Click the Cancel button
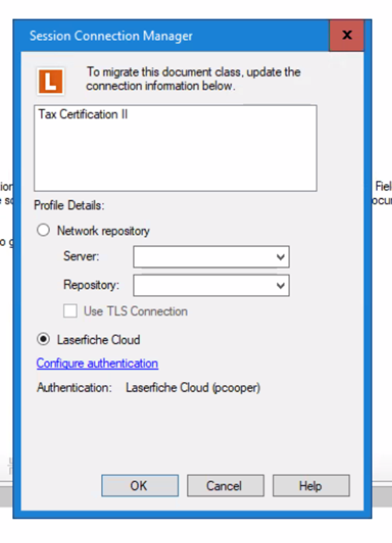This screenshot has height=543, width=392. (226, 485)
